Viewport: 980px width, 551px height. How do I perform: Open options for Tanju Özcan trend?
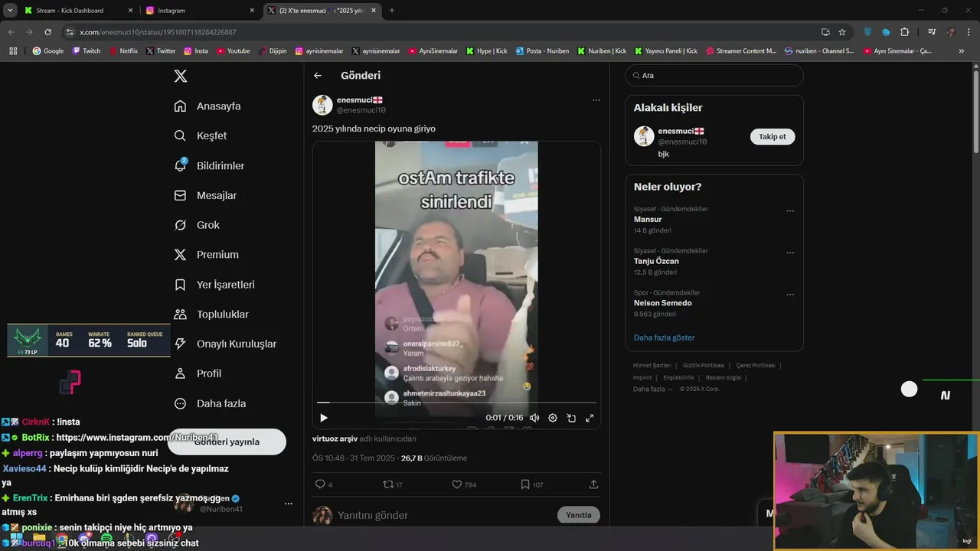[x=790, y=253]
